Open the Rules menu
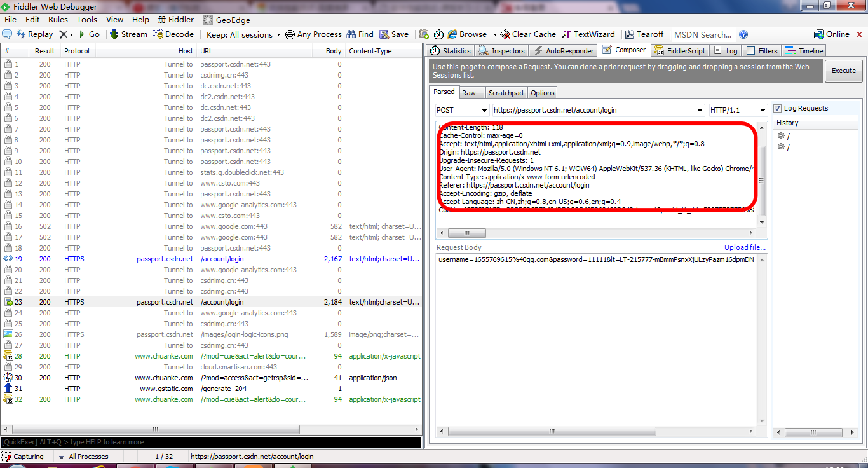The width and height of the screenshot is (868, 468). (58, 20)
